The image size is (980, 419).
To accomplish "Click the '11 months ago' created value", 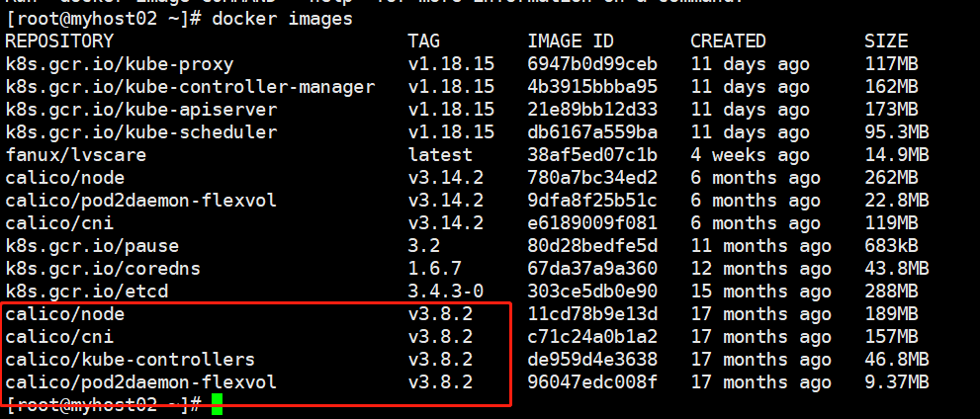I will coord(760,246).
